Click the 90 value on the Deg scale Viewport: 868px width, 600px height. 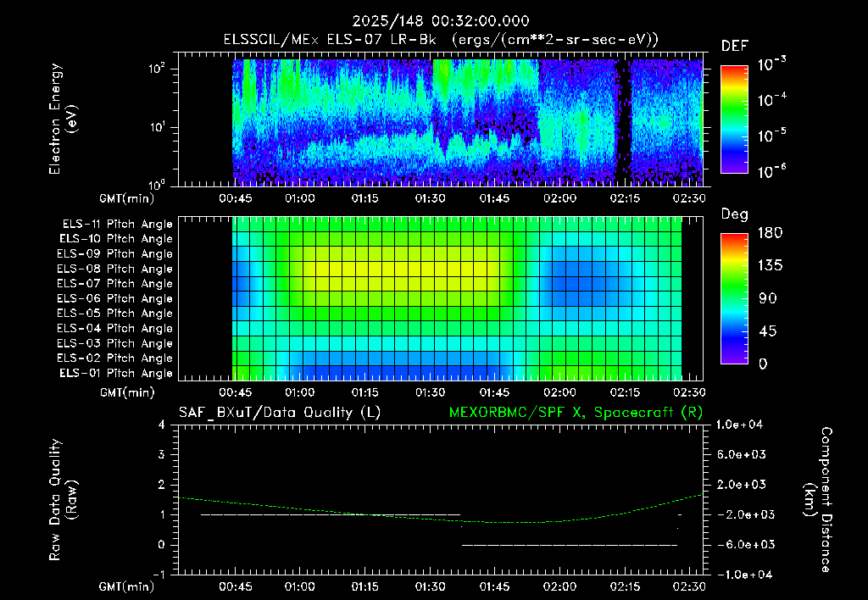click(x=768, y=298)
